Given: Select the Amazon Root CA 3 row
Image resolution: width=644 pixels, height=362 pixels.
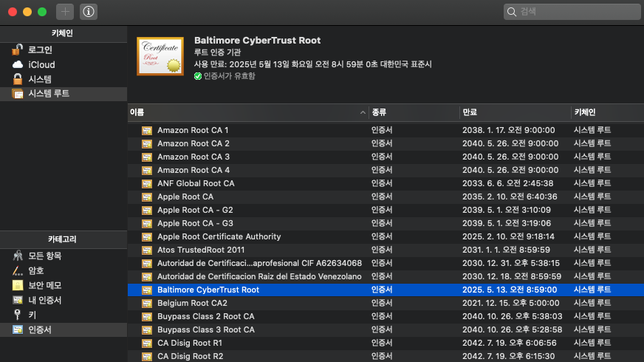Looking at the screenshot, I should click(x=386, y=157).
